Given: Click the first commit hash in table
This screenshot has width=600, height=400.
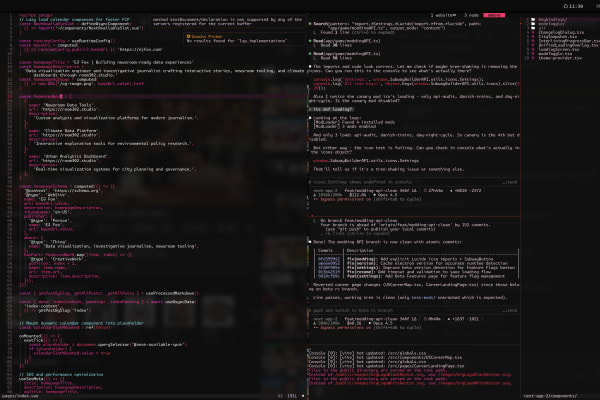Looking at the screenshot, I should coord(329,259).
